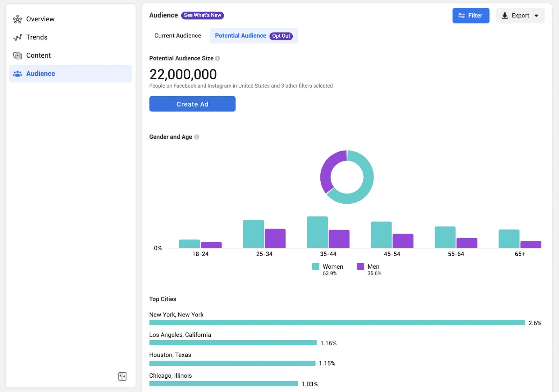
Task: Click the Los Angeles, California bar
Action: [x=233, y=343]
